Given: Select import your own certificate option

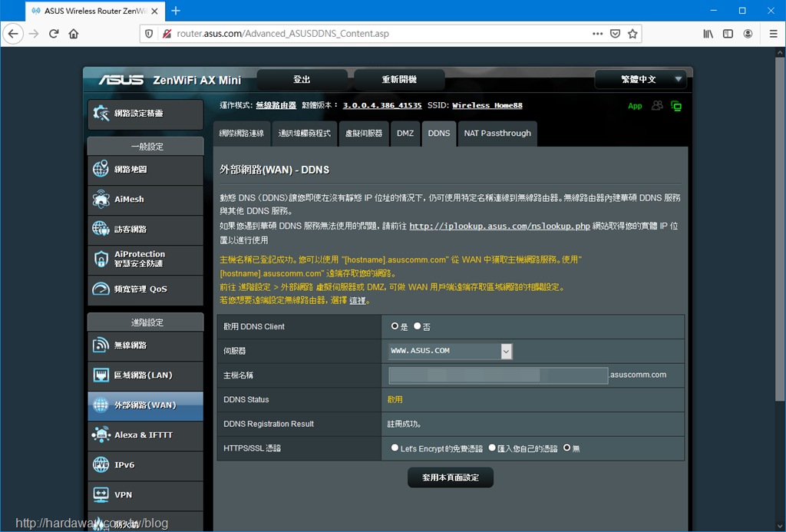Looking at the screenshot, I should coord(492,448).
